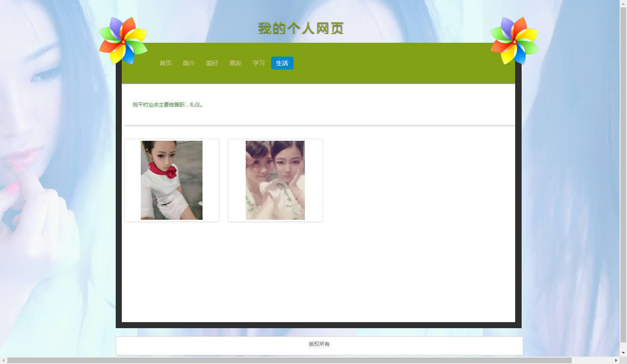Select the 学习 nav link
This screenshot has width=627, height=364.
pos(259,63)
